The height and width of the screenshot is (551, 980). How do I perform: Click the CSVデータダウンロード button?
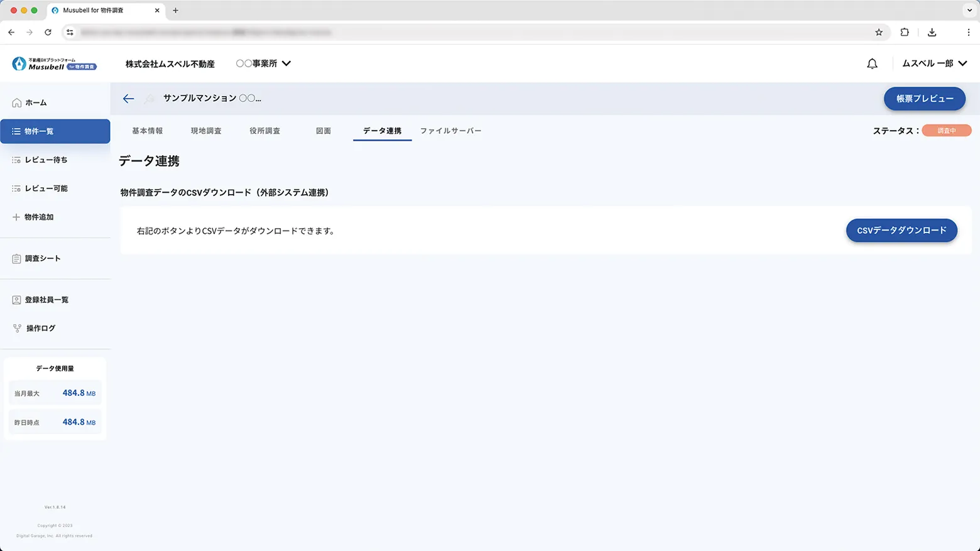coord(901,230)
